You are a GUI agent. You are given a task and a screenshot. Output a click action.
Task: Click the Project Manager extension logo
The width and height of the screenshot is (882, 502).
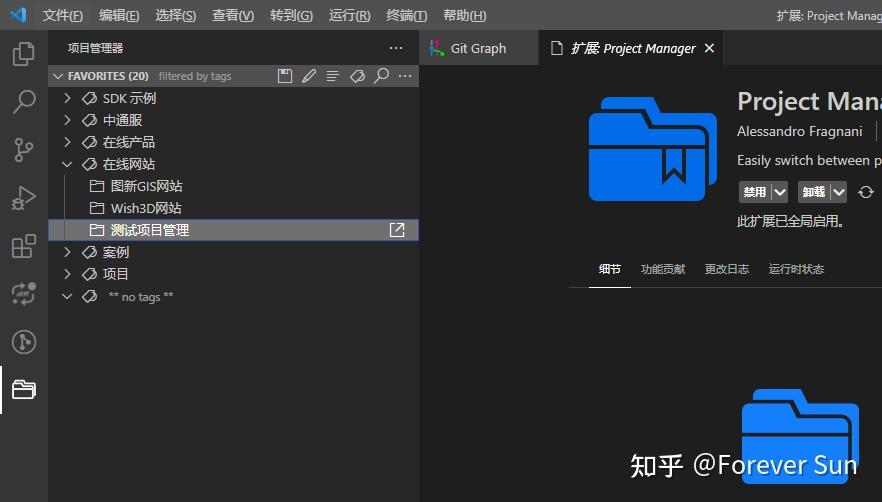652,149
